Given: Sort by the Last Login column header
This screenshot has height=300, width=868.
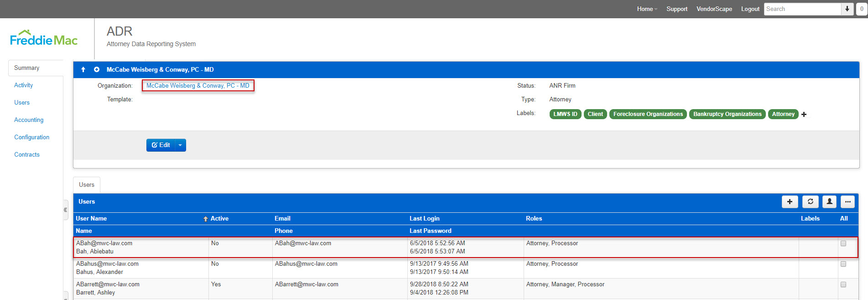Looking at the screenshot, I should coord(425,218).
